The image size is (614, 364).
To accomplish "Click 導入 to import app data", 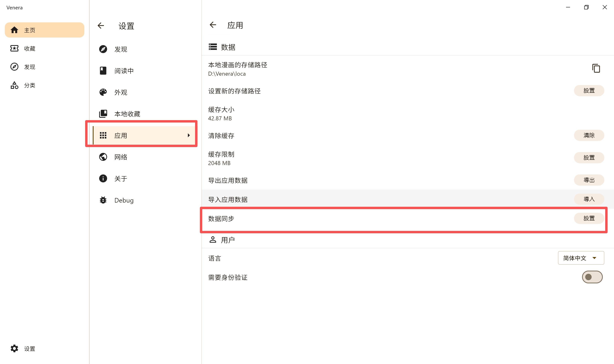I will pyautogui.click(x=589, y=199).
